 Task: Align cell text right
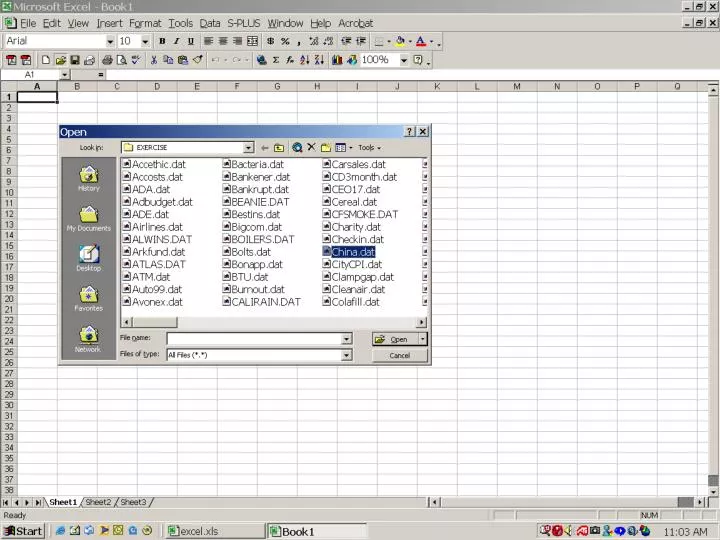[237, 41]
